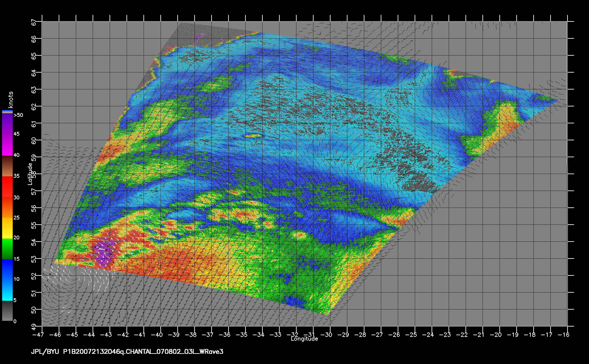Click the '54' latitude tick label
The image size is (589, 364).
tap(34, 243)
